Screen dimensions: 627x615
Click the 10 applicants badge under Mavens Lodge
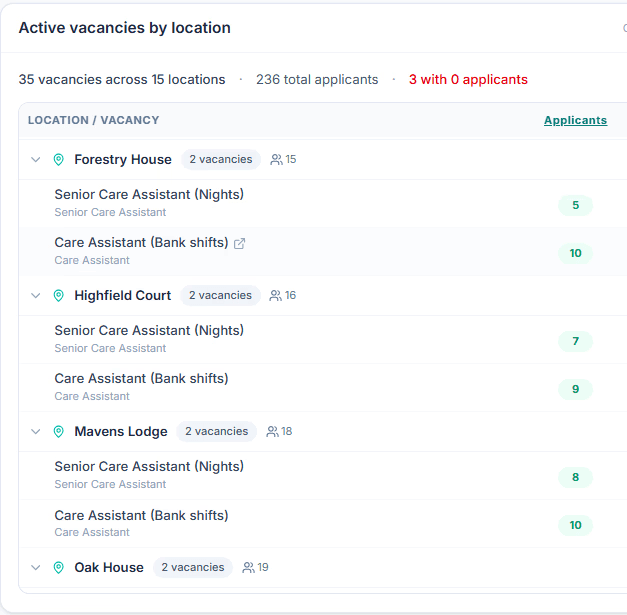tap(575, 525)
